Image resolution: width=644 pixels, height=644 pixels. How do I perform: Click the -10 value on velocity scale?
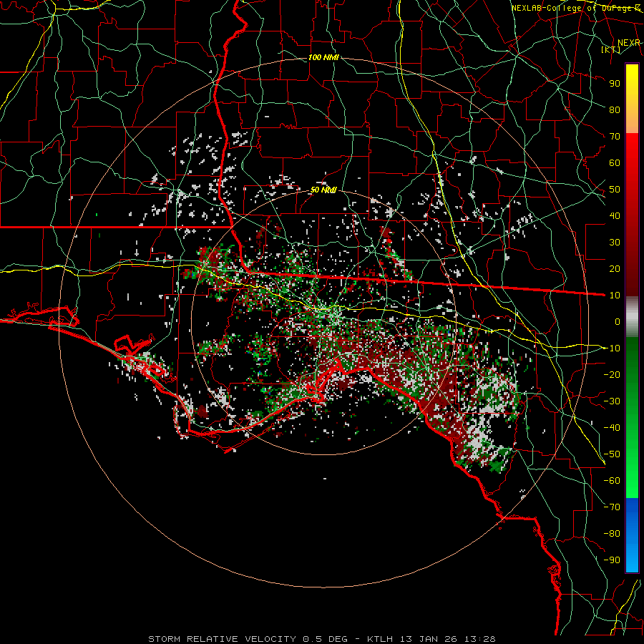tap(612, 348)
